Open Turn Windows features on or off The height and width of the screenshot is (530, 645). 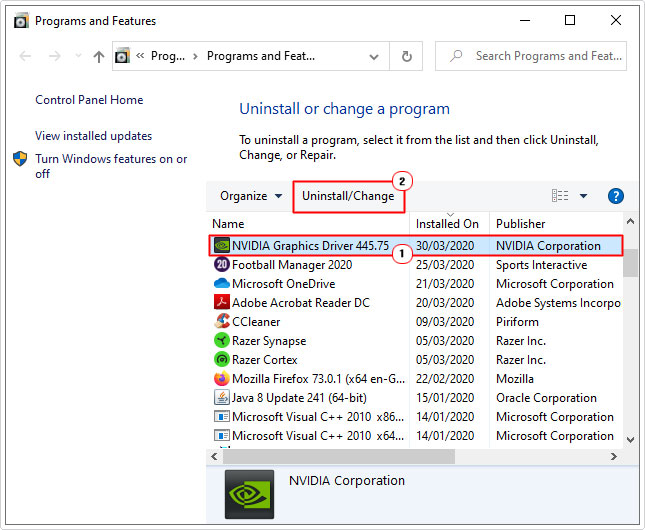[x=111, y=166]
